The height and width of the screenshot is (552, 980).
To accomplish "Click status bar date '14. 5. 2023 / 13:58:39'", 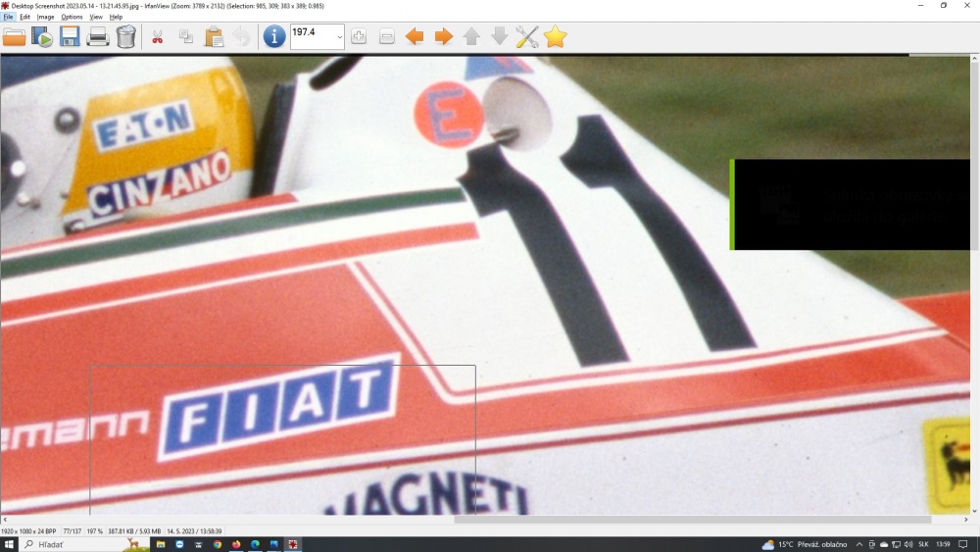I will pyautogui.click(x=194, y=531).
